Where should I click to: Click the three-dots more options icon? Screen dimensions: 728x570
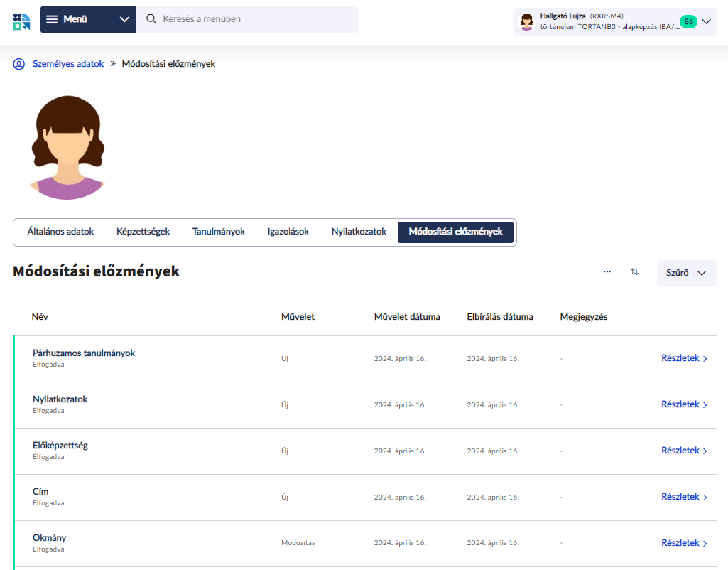pyautogui.click(x=607, y=272)
